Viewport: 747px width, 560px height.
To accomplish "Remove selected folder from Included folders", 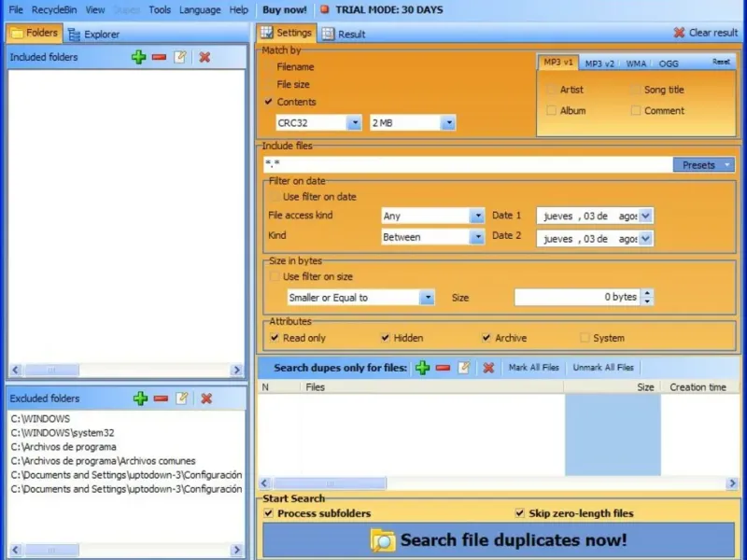I will tap(159, 57).
